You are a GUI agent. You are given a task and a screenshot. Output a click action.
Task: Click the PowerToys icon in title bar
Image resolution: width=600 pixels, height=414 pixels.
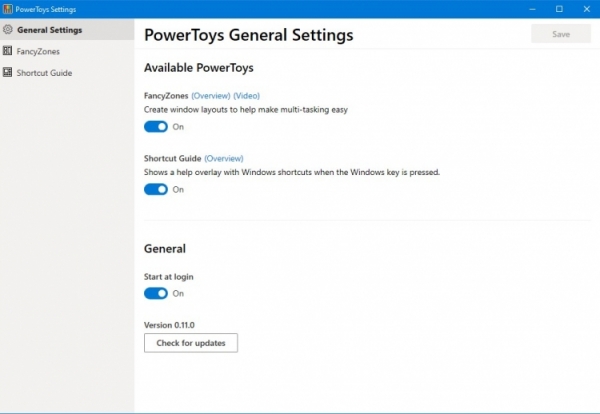pyautogui.click(x=8, y=9)
